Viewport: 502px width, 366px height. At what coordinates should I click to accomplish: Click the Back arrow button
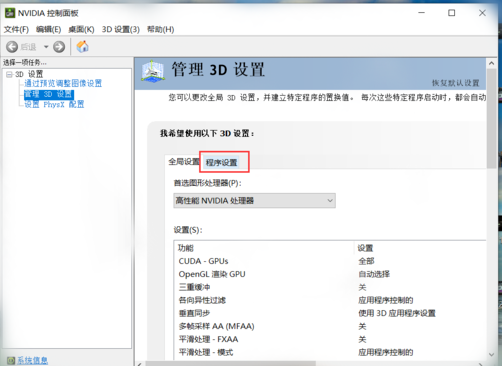pyautogui.click(x=12, y=47)
